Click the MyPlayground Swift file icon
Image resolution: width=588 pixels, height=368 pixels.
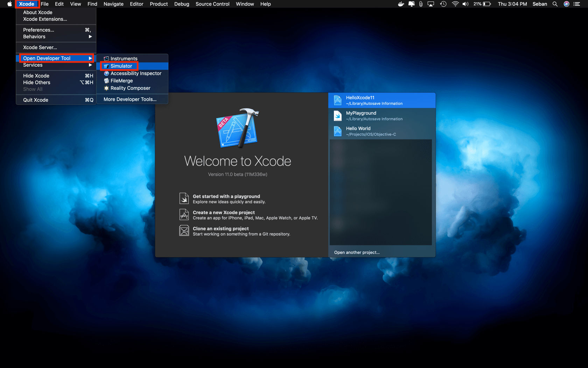click(x=338, y=116)
